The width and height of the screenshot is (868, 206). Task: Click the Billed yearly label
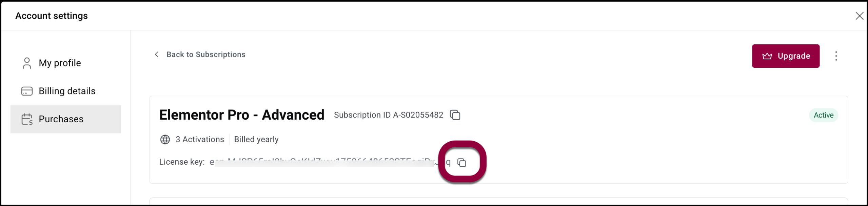[x=256, y=140]
